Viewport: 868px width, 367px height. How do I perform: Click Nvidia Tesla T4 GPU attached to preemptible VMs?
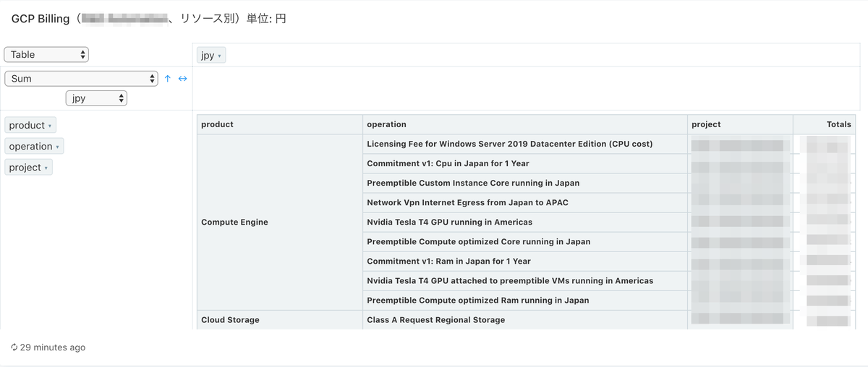(x=525, y=280)
